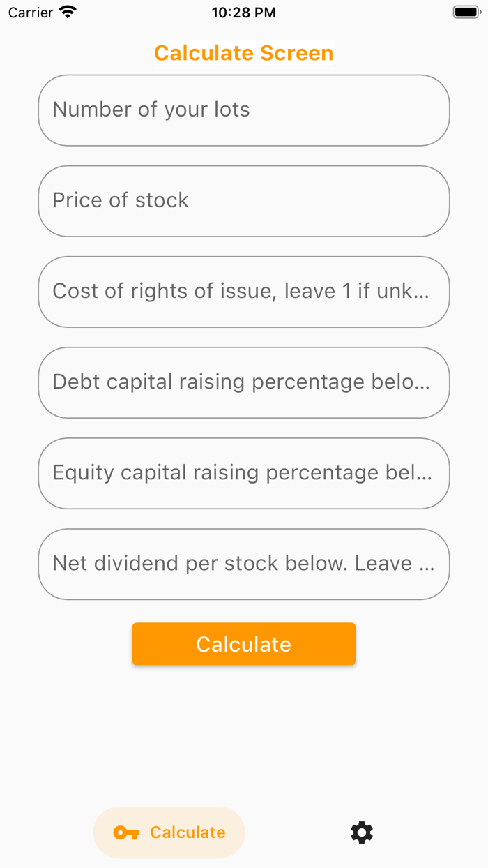Tap the Price of stock input
Viewport: 488px width, 868px height.
tap(243, 200)
